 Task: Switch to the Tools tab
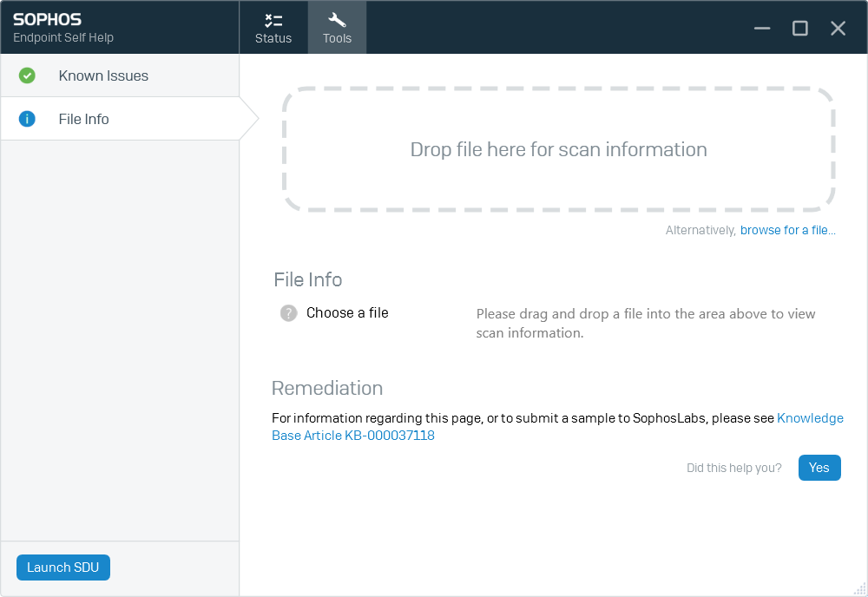click(x=337, y=27)
